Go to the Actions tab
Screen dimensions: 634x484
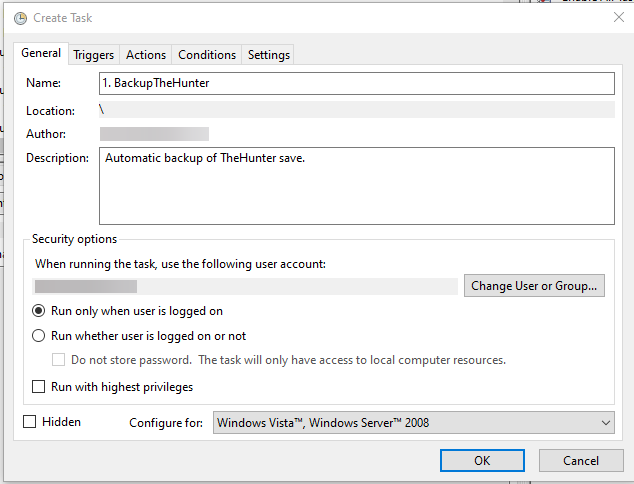click(x=146, y=55)
